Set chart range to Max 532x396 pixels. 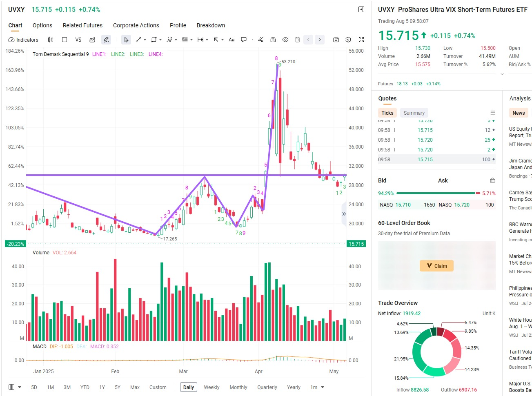click(x=135, y=387)
